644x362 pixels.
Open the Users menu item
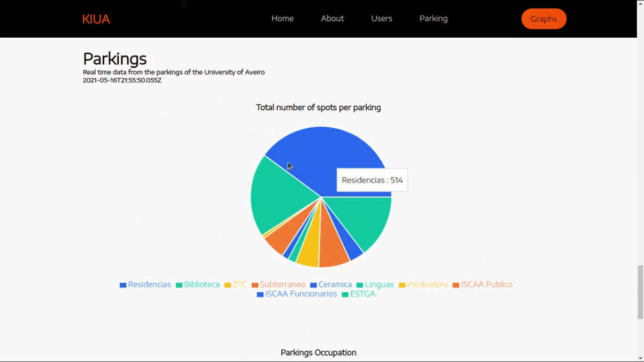[x=381, y=18]
